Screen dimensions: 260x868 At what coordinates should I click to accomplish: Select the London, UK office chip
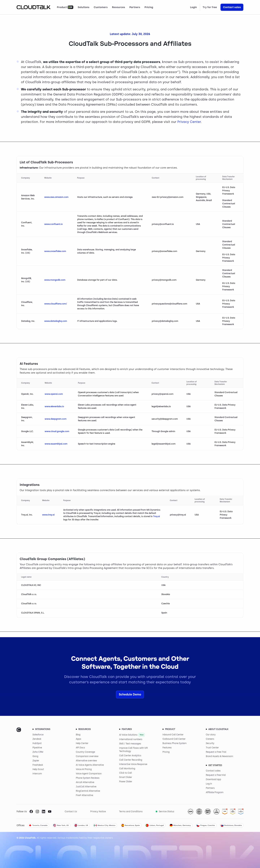81,825
